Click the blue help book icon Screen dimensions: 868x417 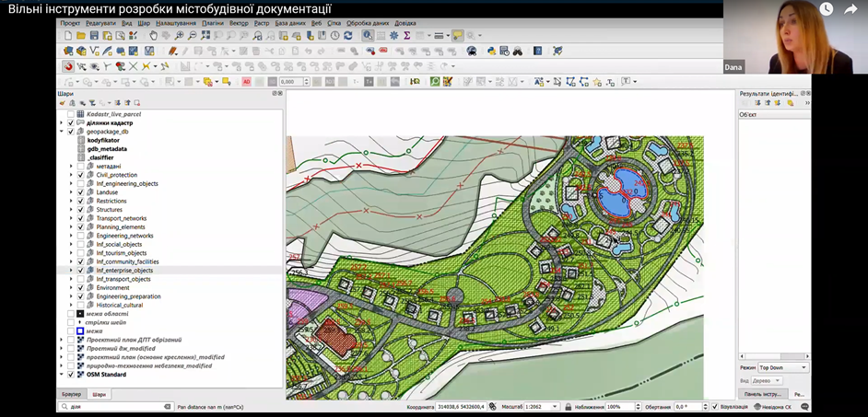pos(537,51)
